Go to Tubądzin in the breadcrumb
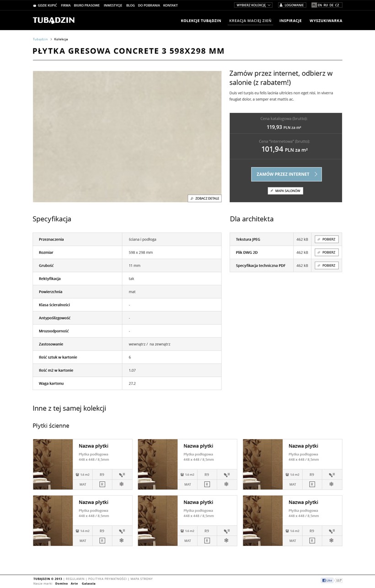The width and height of the screenshot is (375, 588). pyautogui.click(x=40, y=39)
